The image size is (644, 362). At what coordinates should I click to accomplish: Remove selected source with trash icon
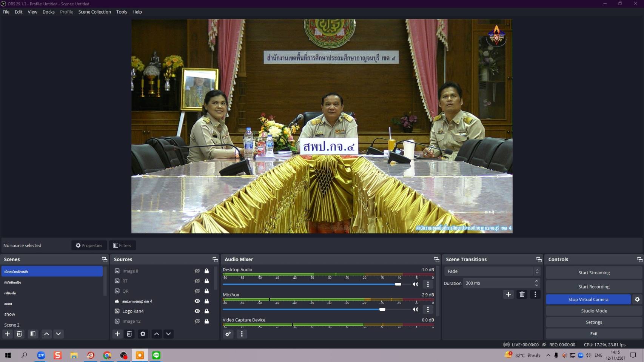coord(129,334)
